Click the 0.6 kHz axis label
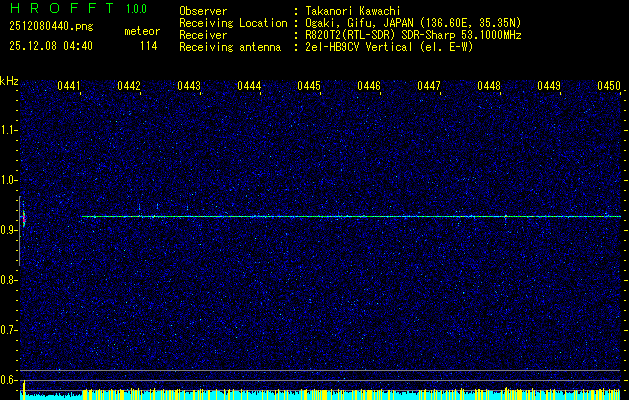Image resolution: width=629 pixels, height=400 pixels. (8, 380)
